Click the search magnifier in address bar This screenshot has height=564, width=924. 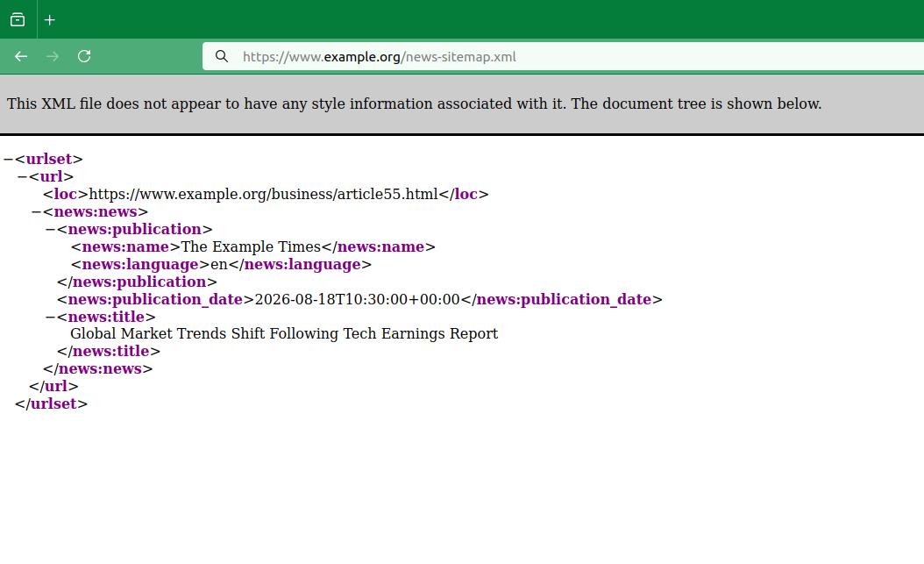point(222,57)
